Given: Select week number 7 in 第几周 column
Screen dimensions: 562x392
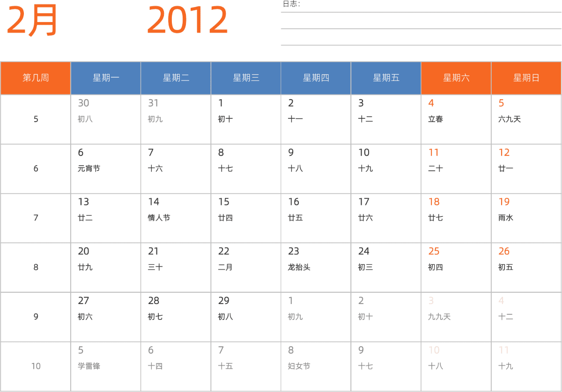Looking at the screenshot, I should 36,218.
